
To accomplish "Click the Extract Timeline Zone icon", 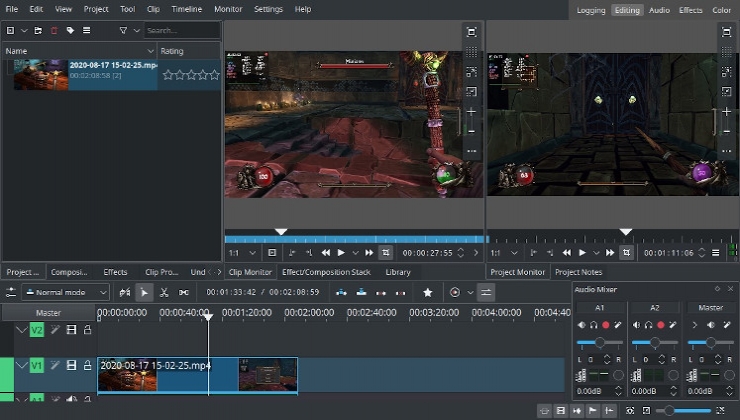I will point(381,293).
